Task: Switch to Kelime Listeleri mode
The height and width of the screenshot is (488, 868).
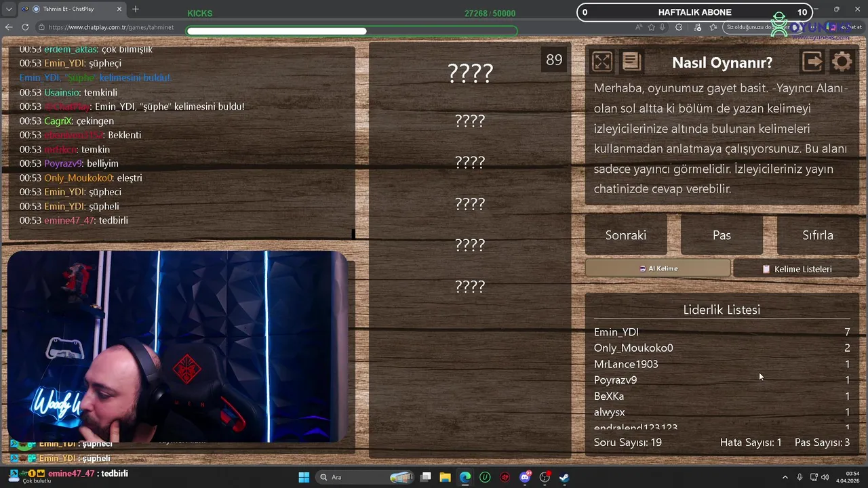Action: pos(796,268)
